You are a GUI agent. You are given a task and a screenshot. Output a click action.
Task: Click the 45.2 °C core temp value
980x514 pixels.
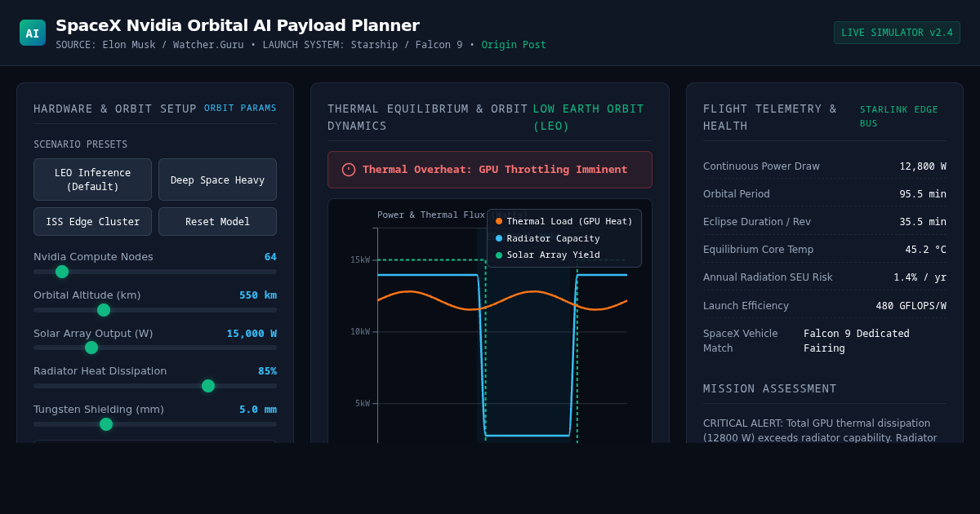click(925, 250)
